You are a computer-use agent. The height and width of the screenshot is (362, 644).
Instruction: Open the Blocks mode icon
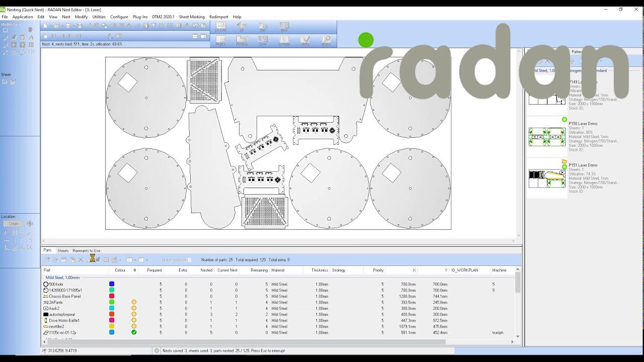click(x=326, y=41)
